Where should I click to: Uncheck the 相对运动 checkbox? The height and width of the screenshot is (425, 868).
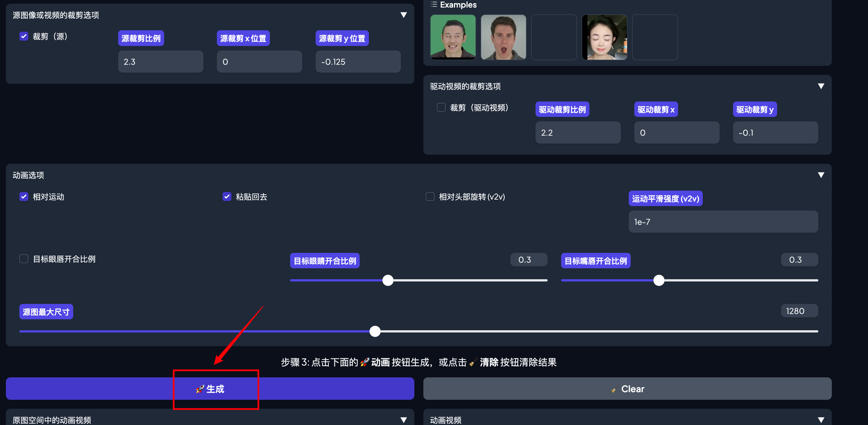[24, 197]
